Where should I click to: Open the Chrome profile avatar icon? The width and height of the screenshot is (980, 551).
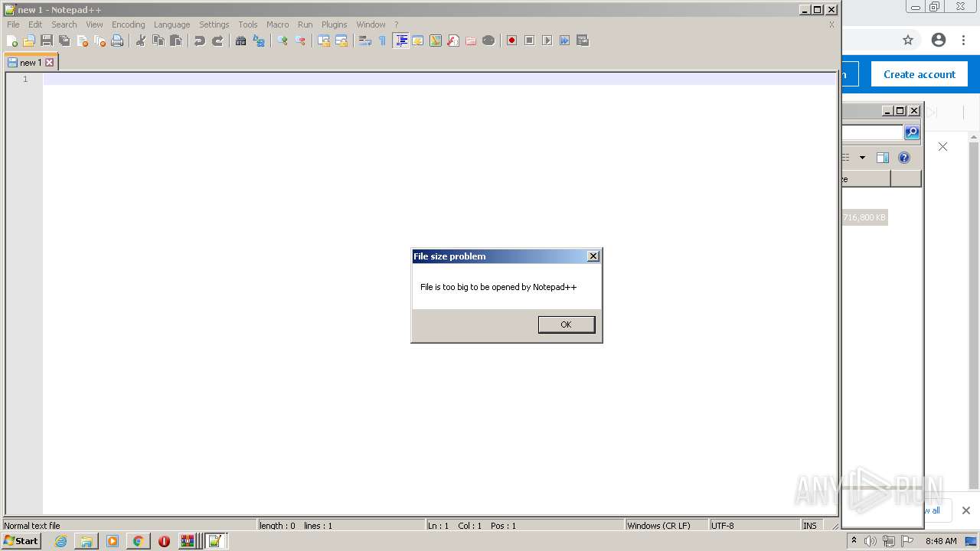[x=939, y=40]
